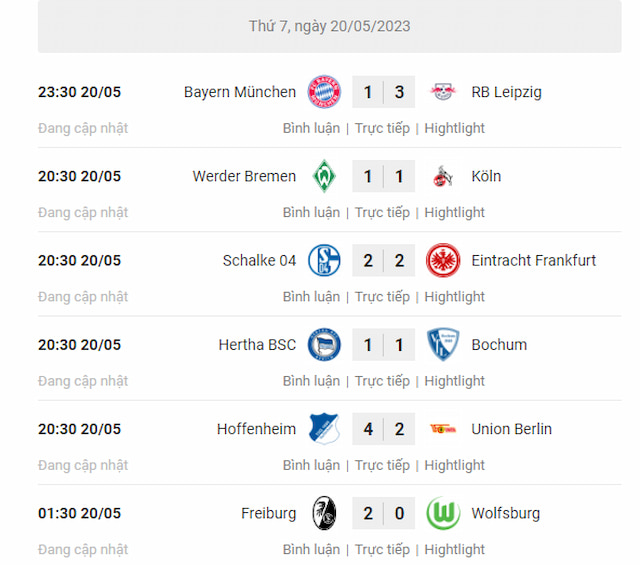Click the date header Thứ 7, ngày 20/05/2023

pos(329,26)
